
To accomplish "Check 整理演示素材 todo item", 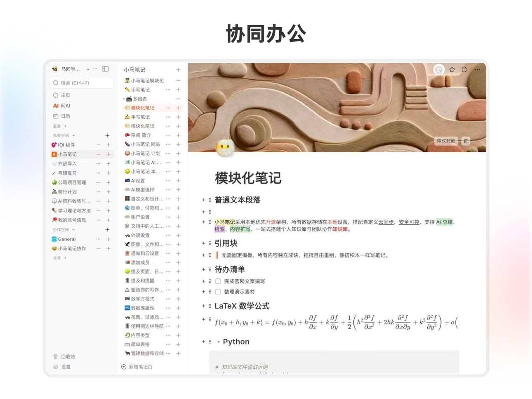I will click(x=218, y=292).
